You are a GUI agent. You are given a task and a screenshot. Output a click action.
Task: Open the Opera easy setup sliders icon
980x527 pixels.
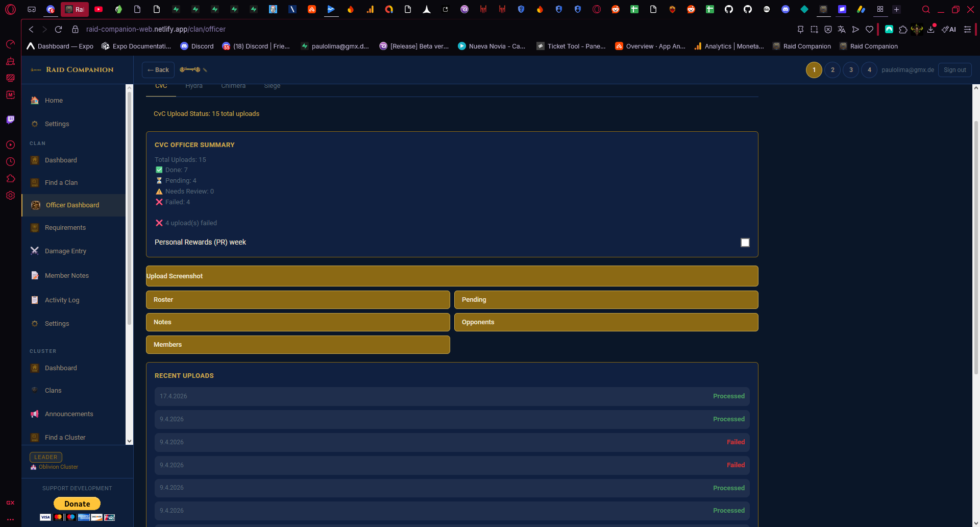click(x=967, y=30)
